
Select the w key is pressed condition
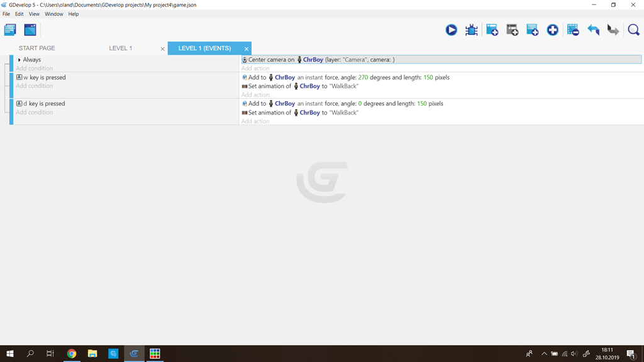click(x=41, y=77)
